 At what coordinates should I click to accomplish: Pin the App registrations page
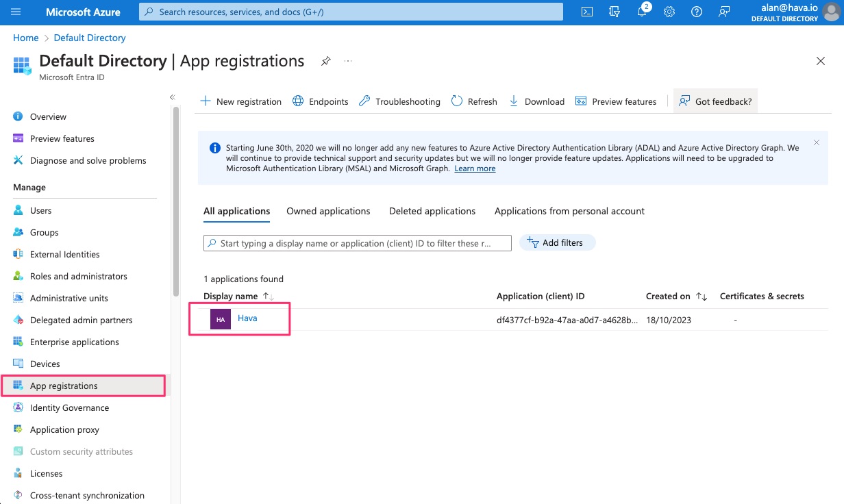326,61
